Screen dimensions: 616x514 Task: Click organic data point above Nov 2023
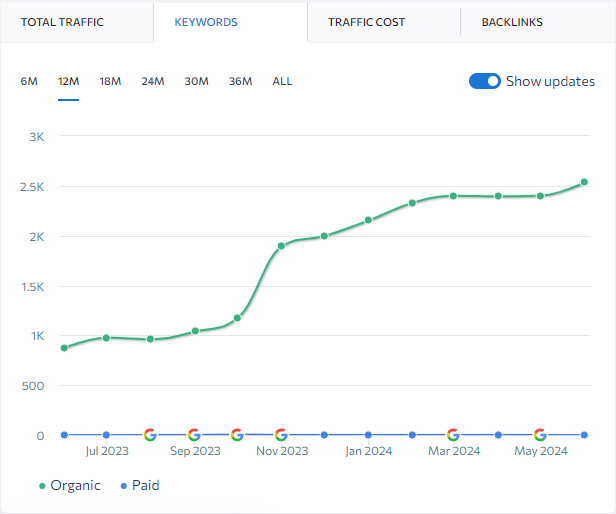281,246
